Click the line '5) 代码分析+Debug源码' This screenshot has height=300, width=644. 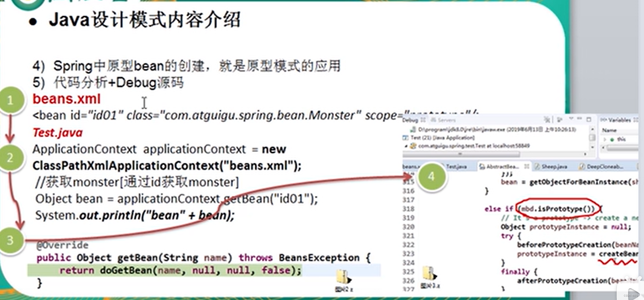tap(108, 83)
